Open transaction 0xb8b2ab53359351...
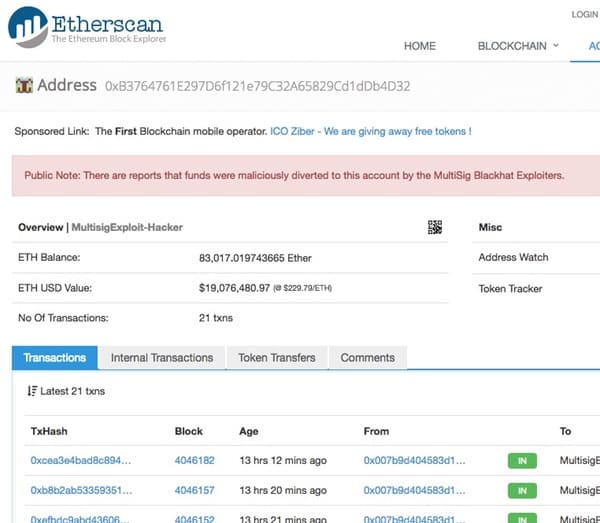This screenshot has width=600, height=523. point(82,490)
